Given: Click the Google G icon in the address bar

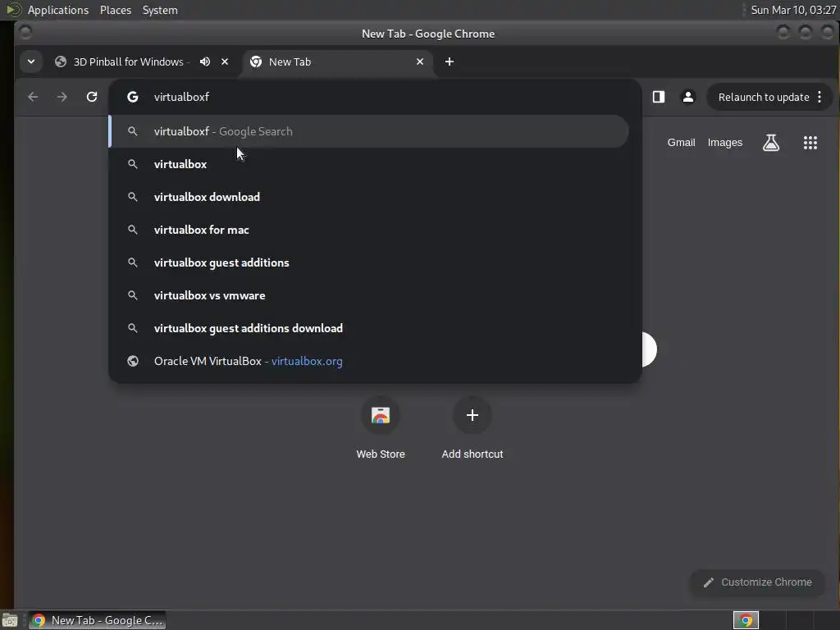Looking at the screenshot, I should 132,97.
